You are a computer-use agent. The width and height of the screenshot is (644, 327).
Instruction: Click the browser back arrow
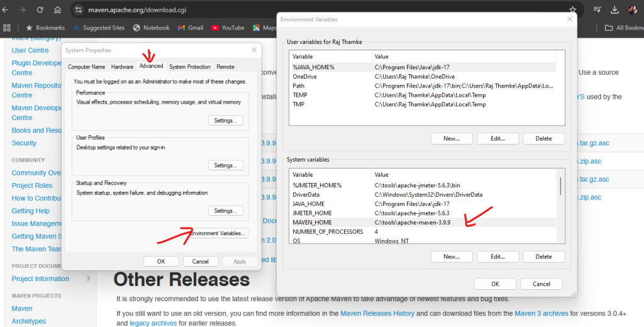[6, 10]
